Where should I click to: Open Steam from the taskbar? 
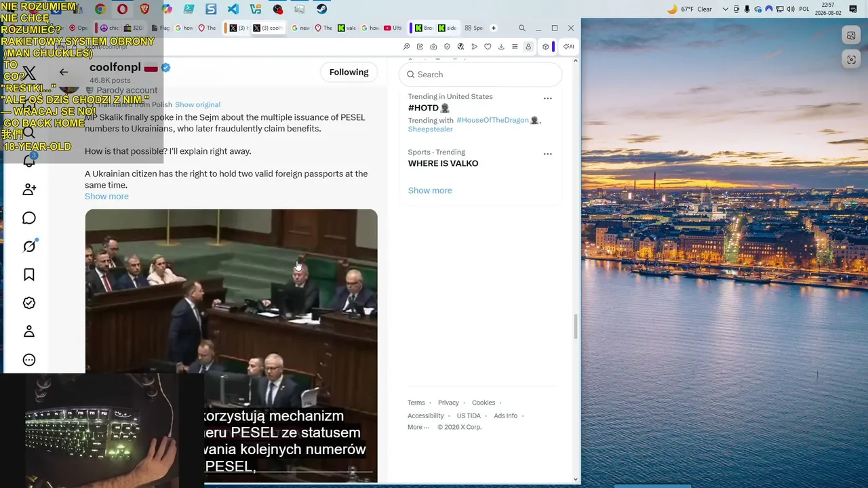click(322, 9)
